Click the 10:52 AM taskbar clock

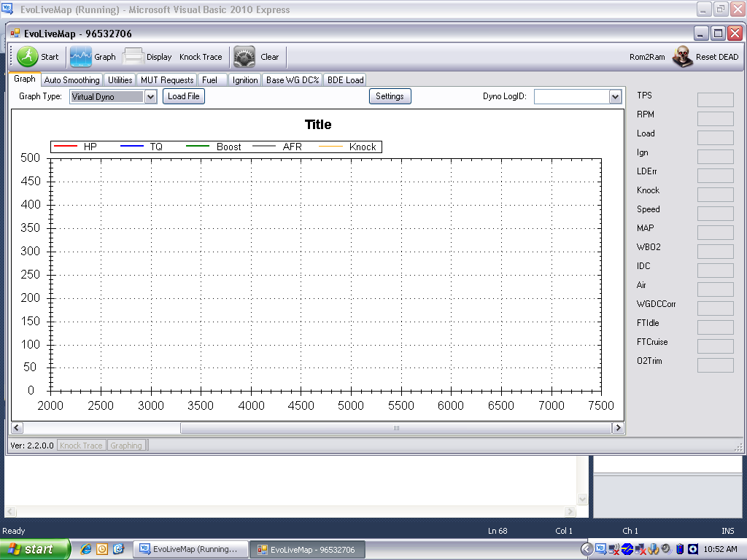tap(720, 549)
